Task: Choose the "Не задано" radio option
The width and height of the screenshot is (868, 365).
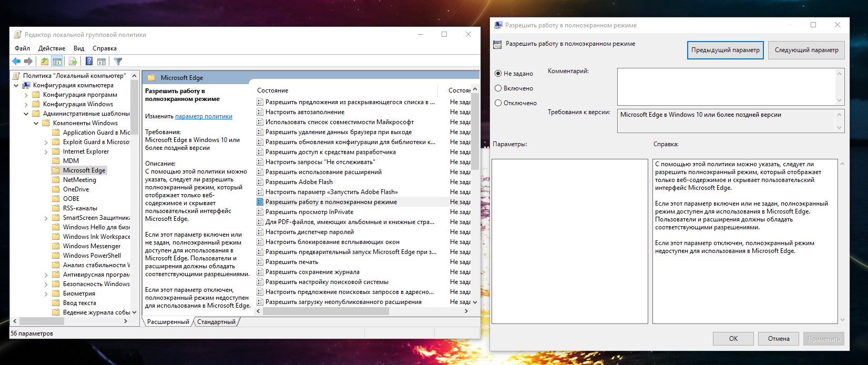Action: point(498,74)
